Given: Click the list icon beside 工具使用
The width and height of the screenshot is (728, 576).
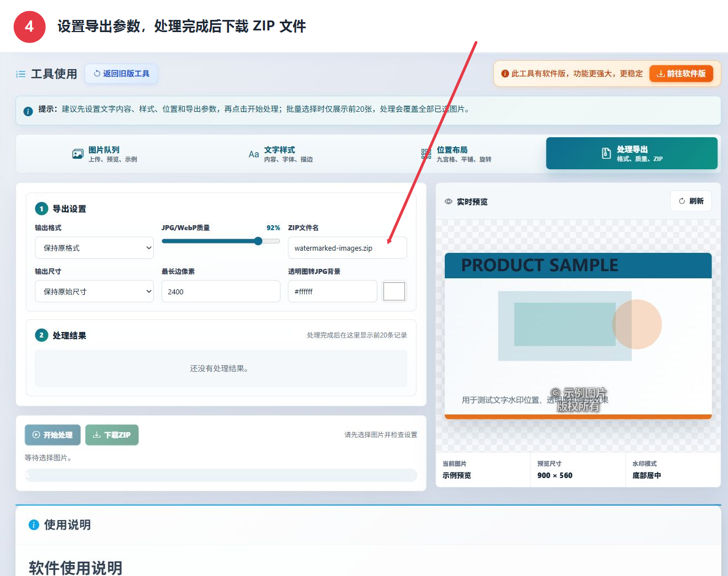Looking at the screenshot, I should click(21, 74).
